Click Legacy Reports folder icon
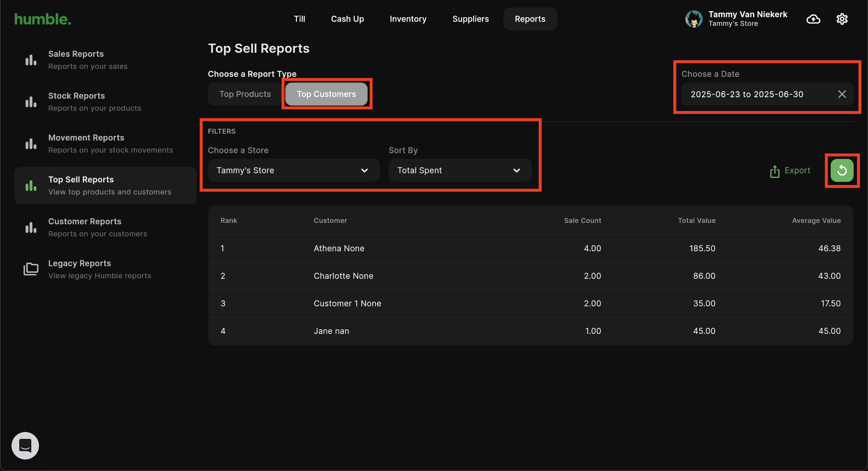The height and width of the screenshot is (471, 868). pyautogui.click(x=31, y=269)
